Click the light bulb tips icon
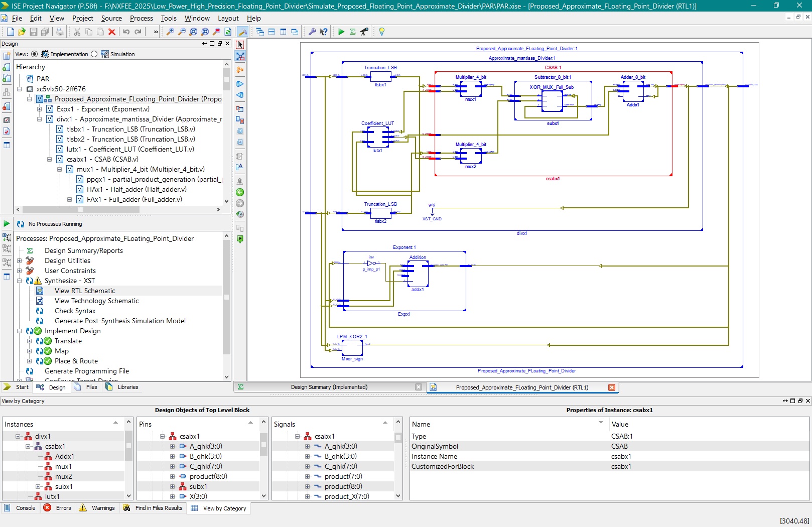This screenshot has width=812, height=527. [381, 32]
